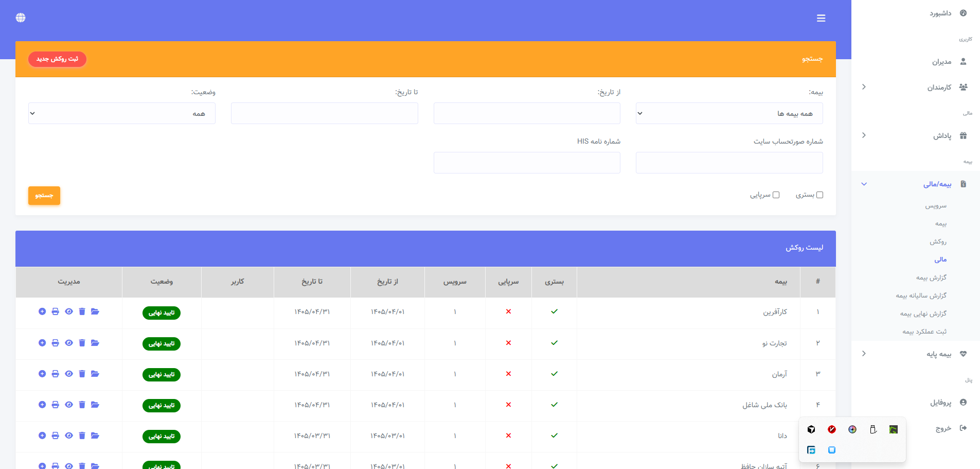980x469 pixels.
Task: Click eye icon in تجارت نو row
Action: [x=69, y=343]
